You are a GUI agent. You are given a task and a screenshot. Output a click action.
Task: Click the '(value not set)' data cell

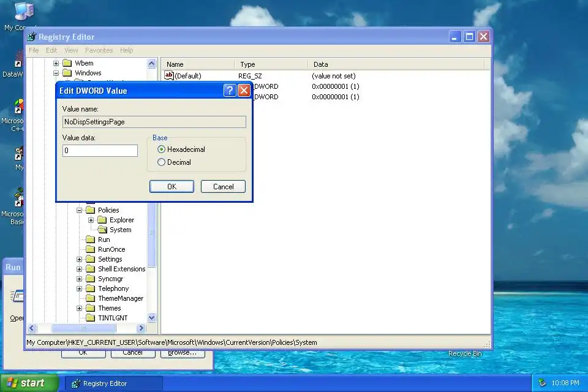point(333,76)
